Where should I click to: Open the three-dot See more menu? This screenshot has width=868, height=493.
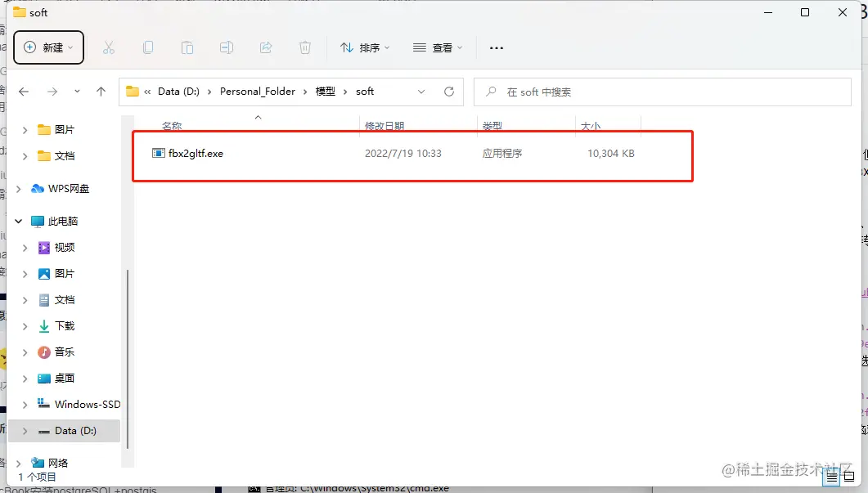[x=497, y=47]
